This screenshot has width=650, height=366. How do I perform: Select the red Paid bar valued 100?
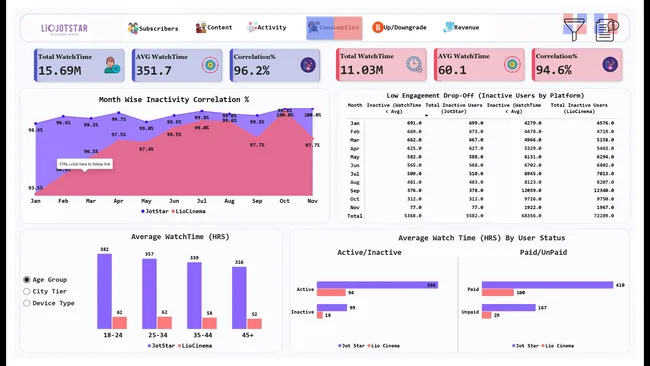pyautogui.click(x=497, y=293)
